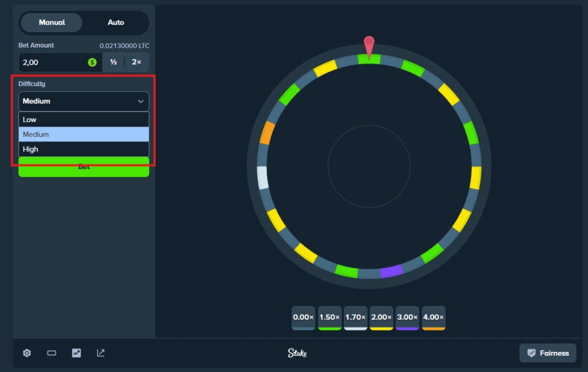The height and width of the screenshot is (372, 588).
Task: Open the game in a new window icon
Action: point(100,353)
